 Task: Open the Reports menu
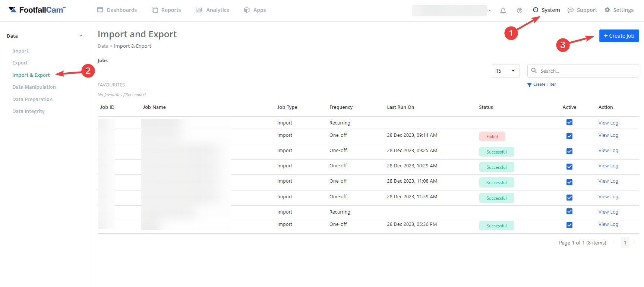pos(166,10)
